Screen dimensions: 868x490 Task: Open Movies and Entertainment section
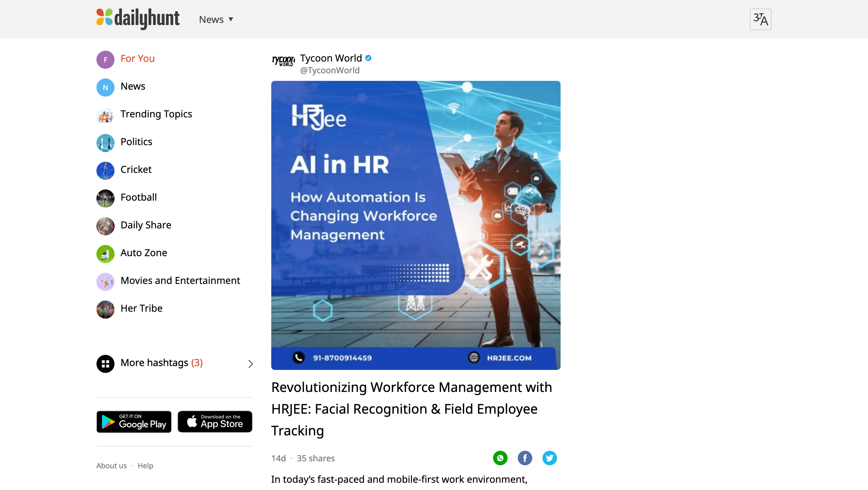[x=180, y=280]
